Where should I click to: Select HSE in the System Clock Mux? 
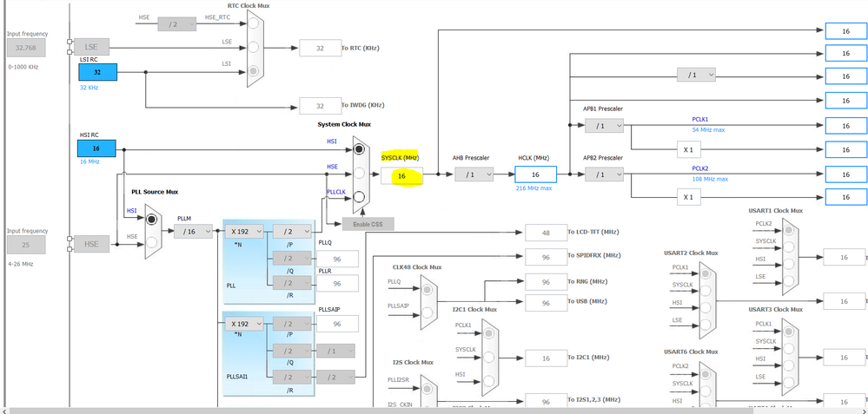click(x=359, y=174)
